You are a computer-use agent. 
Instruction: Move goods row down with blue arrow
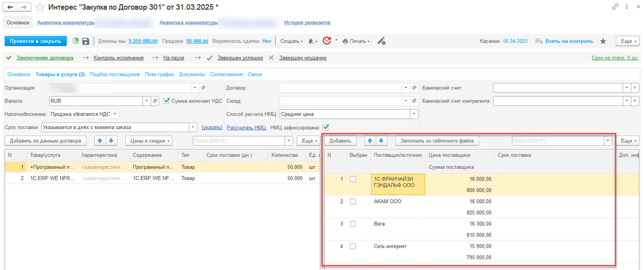tap(111, 140)
